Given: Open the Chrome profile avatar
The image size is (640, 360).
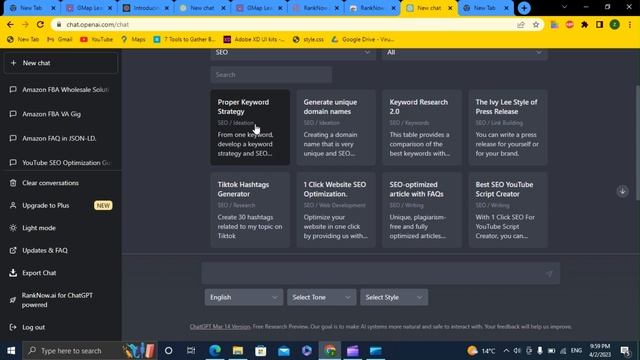Looking at the screenshot, I should point(614,25).
